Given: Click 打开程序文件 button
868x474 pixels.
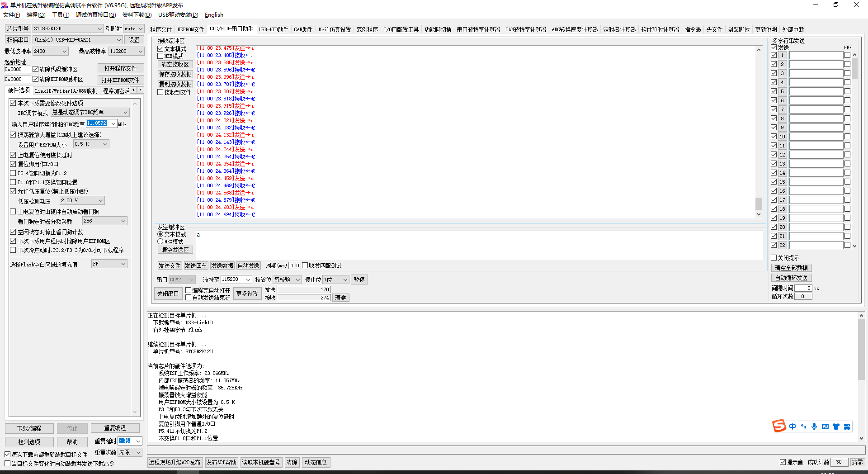Looking at the screenshot, I should coord(121,68).
